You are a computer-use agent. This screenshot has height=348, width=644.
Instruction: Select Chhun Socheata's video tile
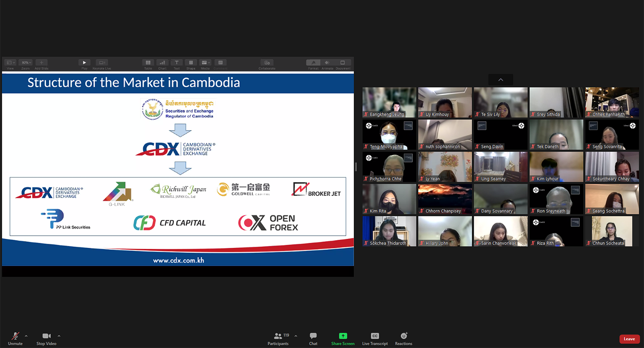click(612, 231)
